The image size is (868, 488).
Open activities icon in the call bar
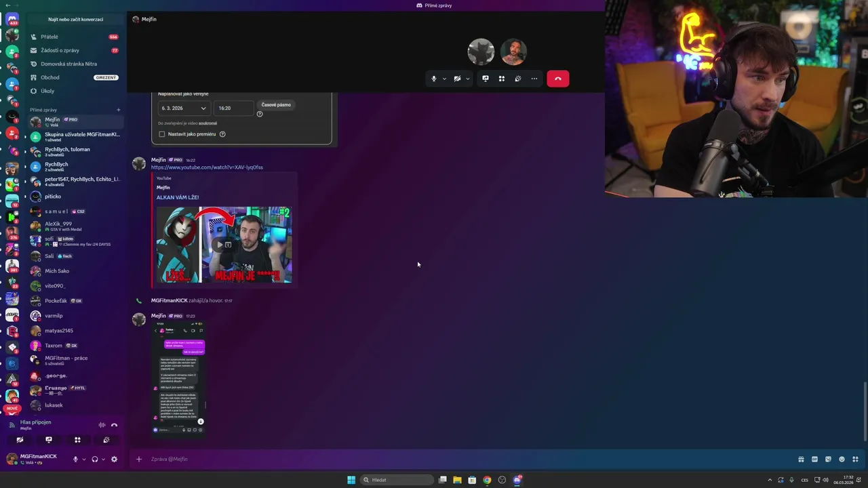click(502, 79)
